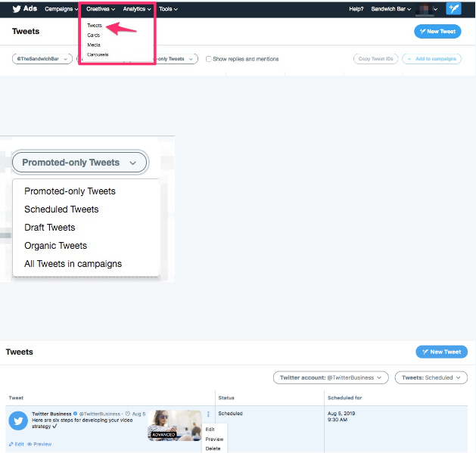Click the Scheduled for column header

tap(344, 398)
